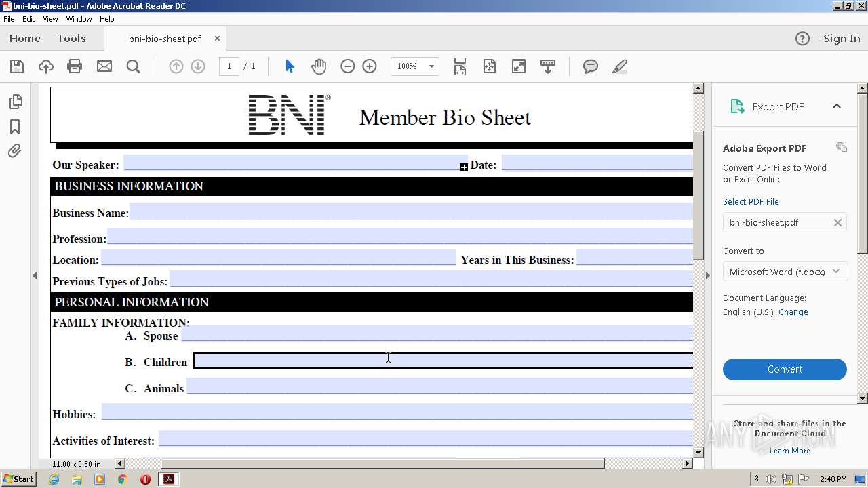Click the fit one full page icon
Viewport: 868px width, 488px height.
(x=489, y=66)
